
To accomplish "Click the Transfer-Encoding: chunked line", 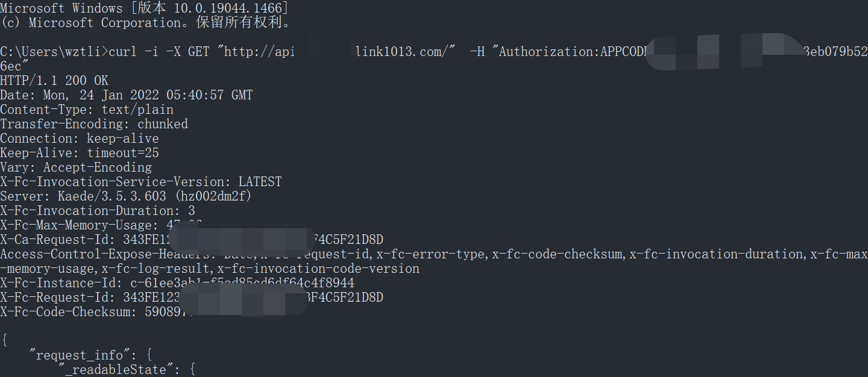I will coord(94,124).
